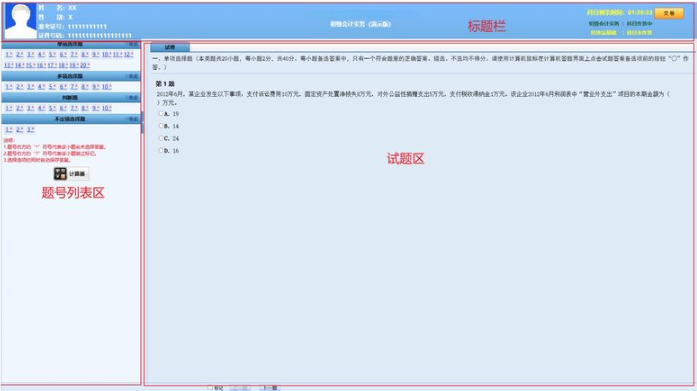Click the 初级会计实务 (演示版) exam title
Screen dimensions: 697x391
(x=360, y=24)
